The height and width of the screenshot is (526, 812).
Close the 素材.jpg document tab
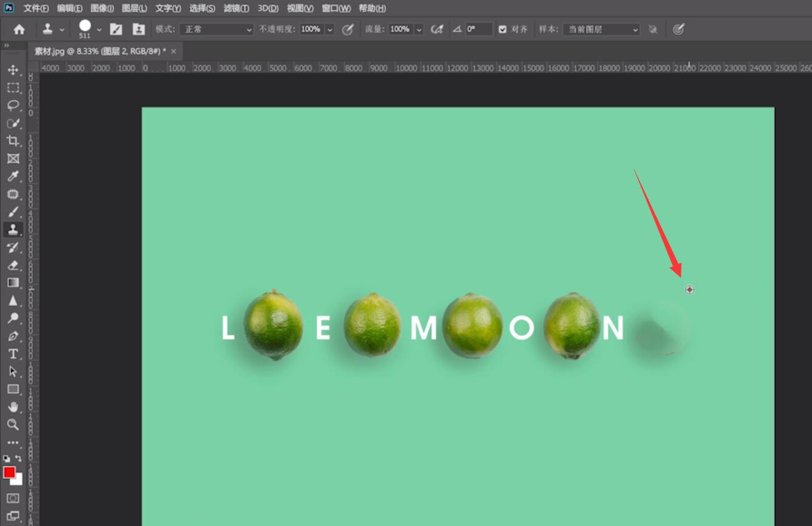coord(174,52)
